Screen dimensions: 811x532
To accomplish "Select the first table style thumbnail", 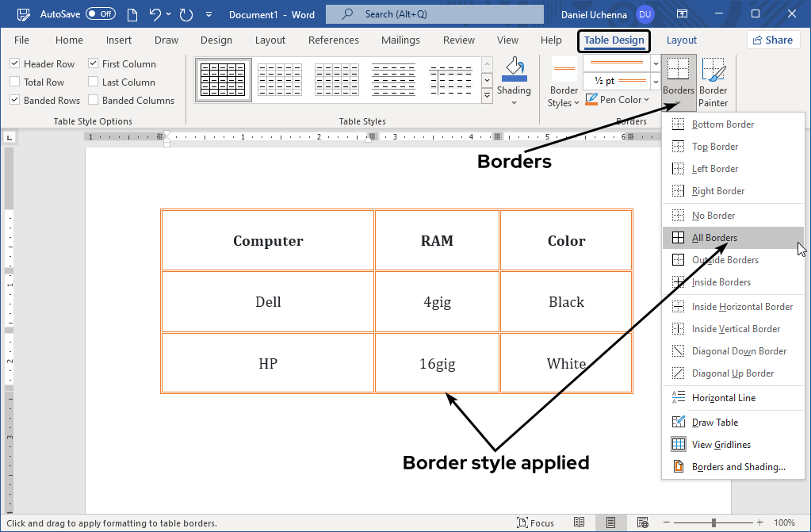I will point(223,79).
